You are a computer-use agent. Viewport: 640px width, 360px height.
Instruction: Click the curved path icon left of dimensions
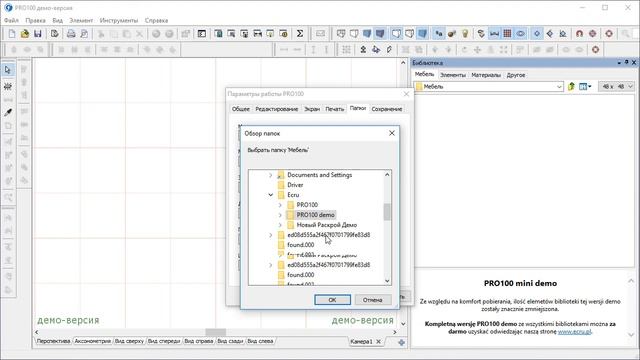click(x=481, y=33)
